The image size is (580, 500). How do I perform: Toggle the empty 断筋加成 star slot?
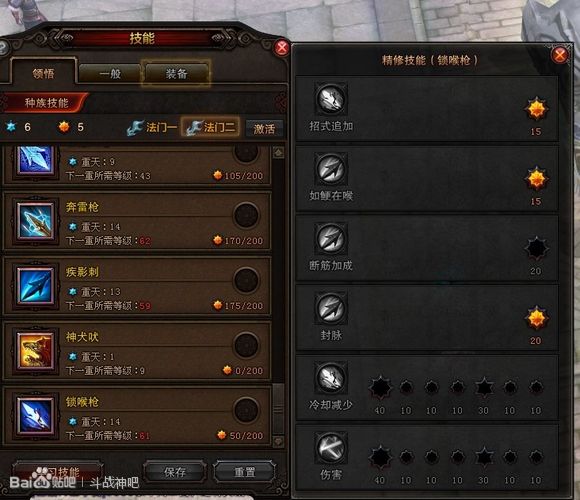[536, 249]
